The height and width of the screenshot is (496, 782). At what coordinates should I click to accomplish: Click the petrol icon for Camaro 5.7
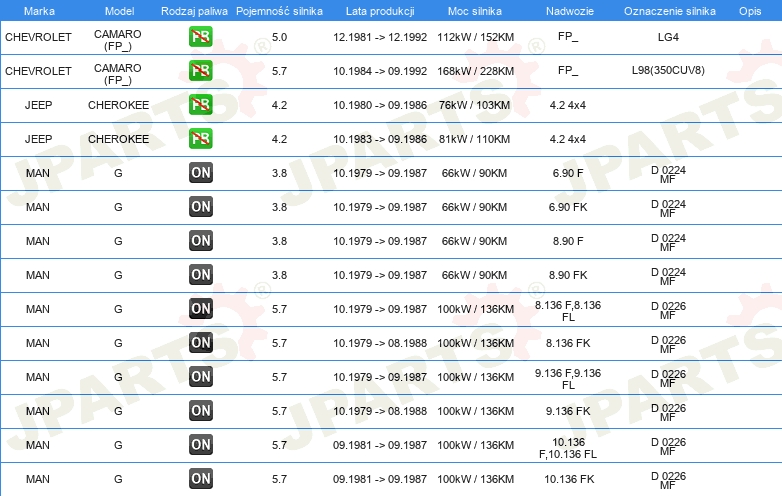200,70
